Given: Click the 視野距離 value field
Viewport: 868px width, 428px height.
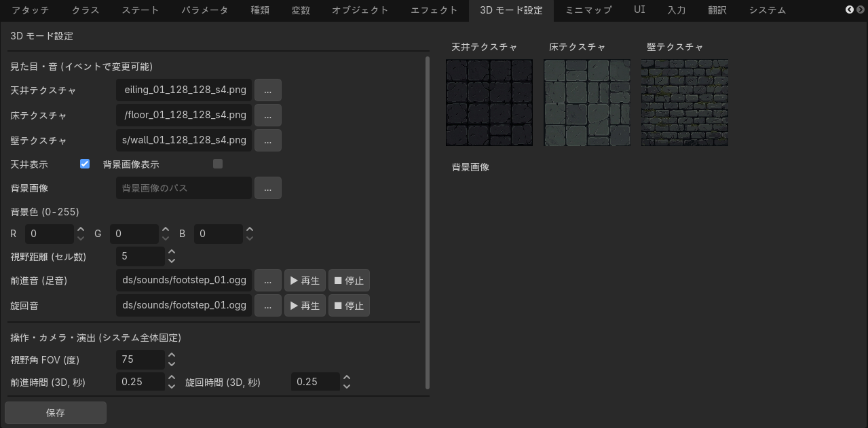Looking at the screenshot, I should [x=140, y=256].
